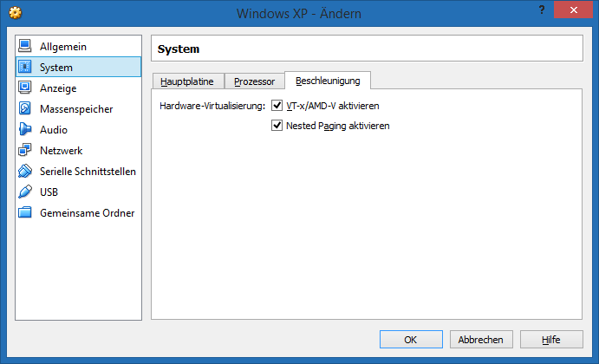This screenshot has width=599, height=364.
Task: Click the System chip icon
Action: (x=25, y=67)
